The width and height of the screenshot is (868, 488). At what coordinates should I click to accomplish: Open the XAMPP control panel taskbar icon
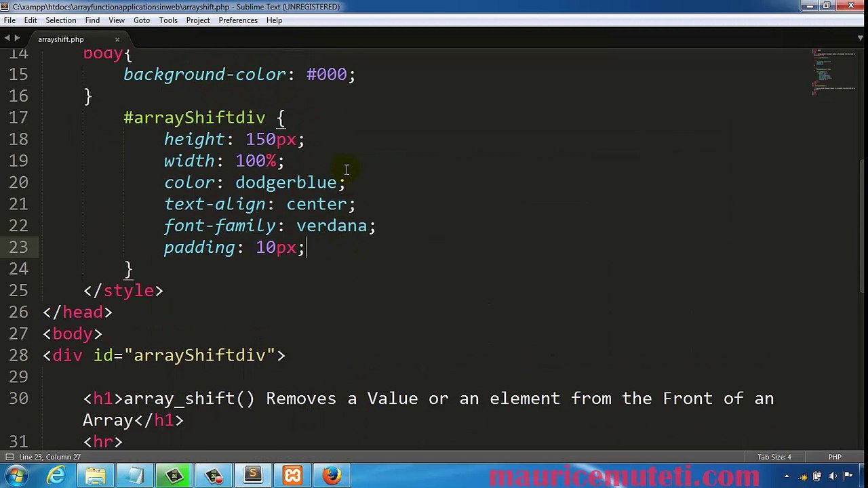tap(292, 476)
